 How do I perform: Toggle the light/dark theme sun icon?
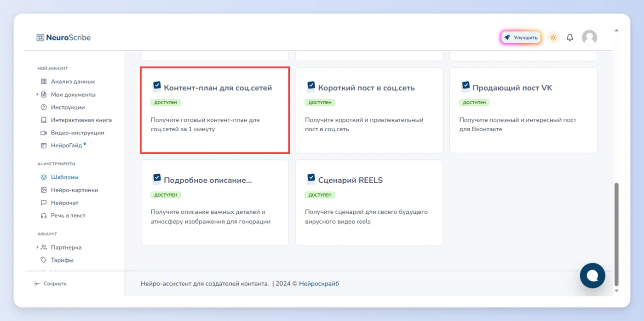tap(553, 37)
